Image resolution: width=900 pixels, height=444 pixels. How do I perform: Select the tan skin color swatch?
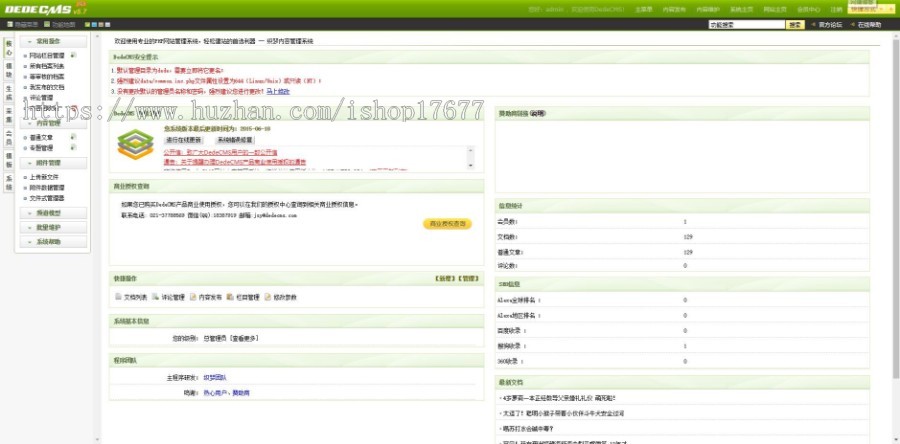(101, 25)
